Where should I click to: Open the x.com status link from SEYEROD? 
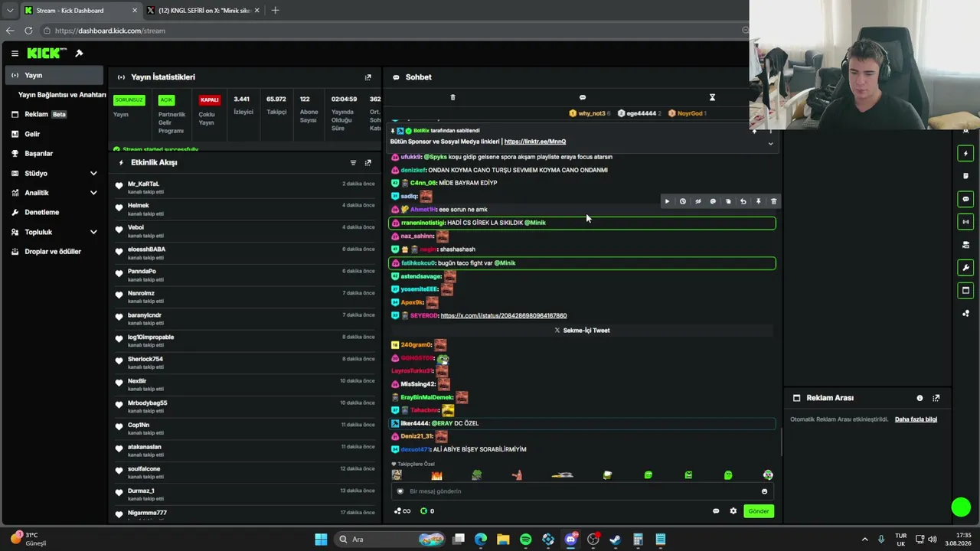pos(504,315)
